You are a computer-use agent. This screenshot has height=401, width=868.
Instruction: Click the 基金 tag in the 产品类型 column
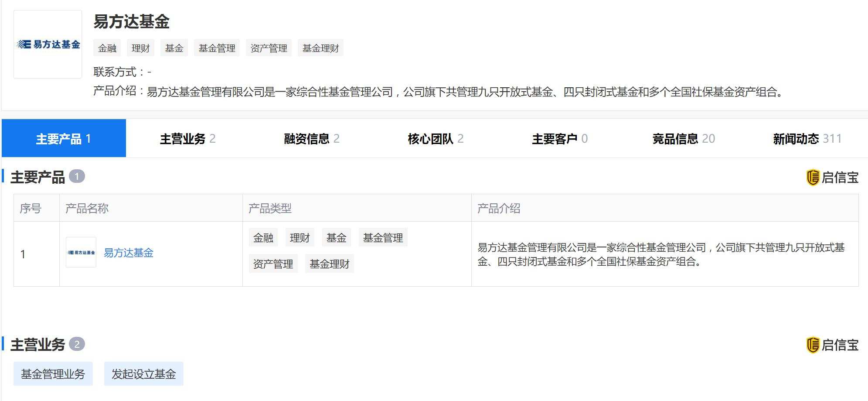click(337, 237)
